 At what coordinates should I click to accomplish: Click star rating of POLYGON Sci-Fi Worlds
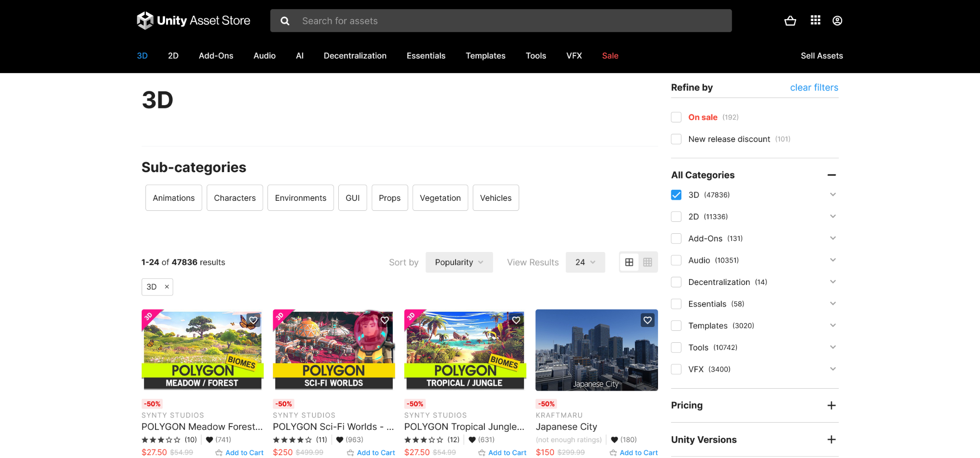[292, 440]
